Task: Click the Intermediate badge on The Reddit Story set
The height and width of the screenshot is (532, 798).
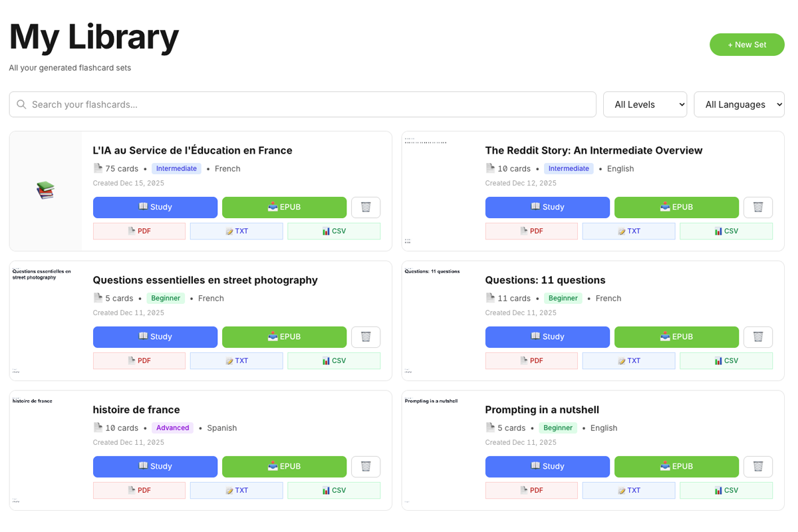Action: pos(569,168)
